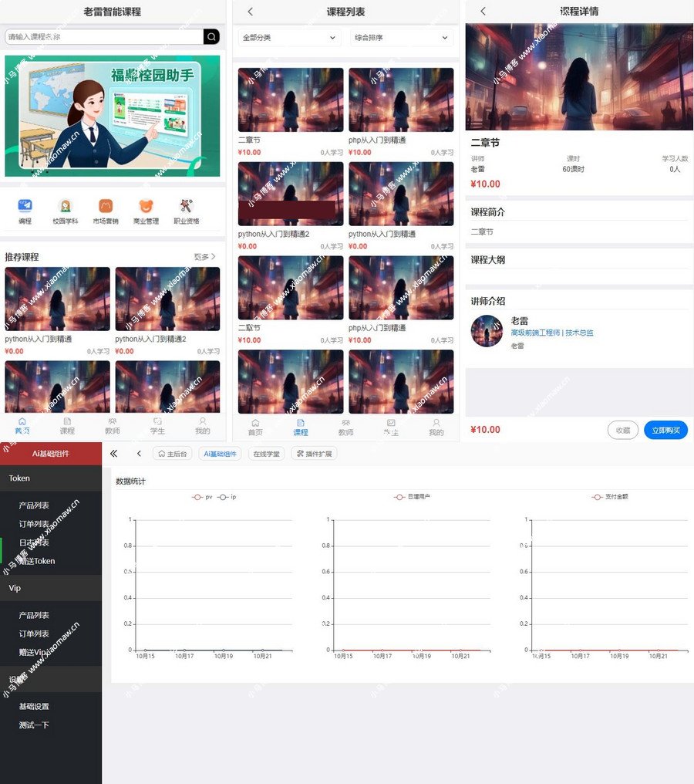Image resolution: width=694 pixels, height=784 pixels.
Task: Expand the 综合排序 sort dropdown
Action: coord(401,37)
